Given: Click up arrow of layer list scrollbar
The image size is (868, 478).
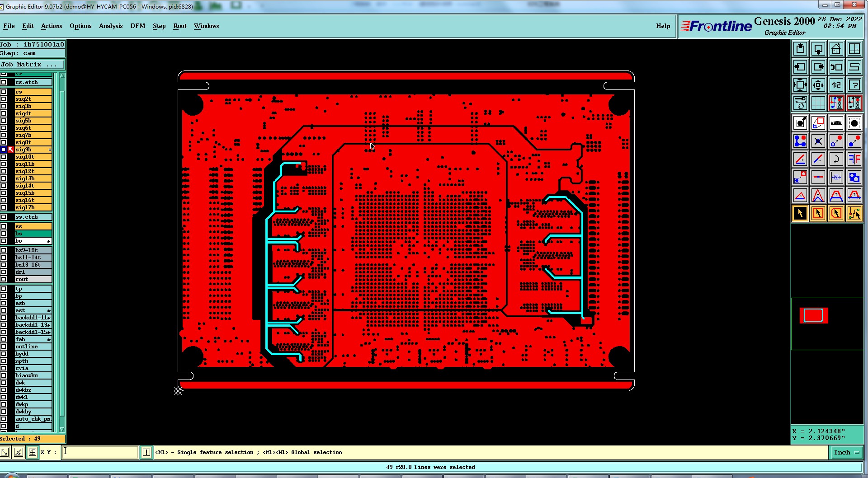Looking at the screenshot, I should [62, 76].
